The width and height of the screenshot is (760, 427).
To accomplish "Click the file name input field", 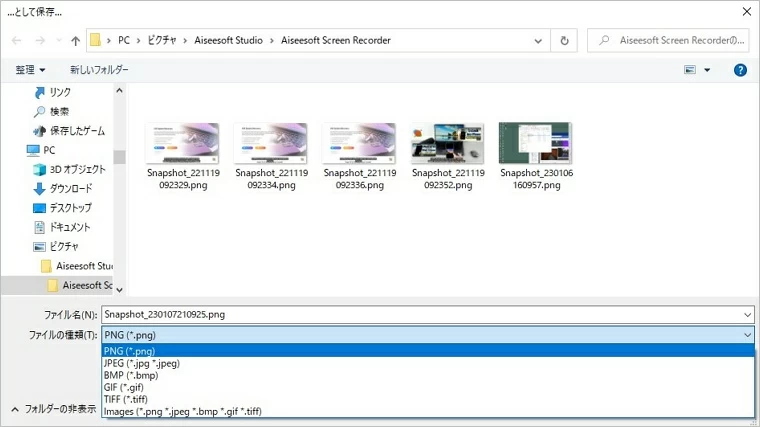I will pyautogui.click(x=421, y=315).
